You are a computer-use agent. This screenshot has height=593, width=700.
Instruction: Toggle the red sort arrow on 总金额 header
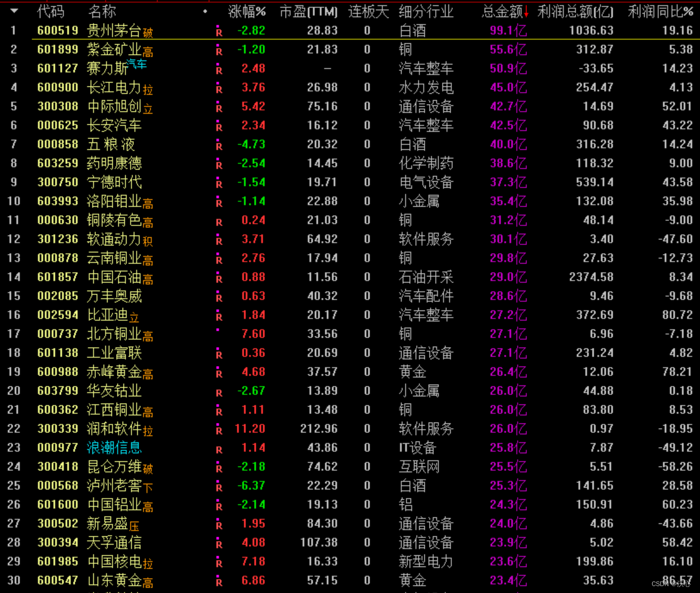click(526, 11)
